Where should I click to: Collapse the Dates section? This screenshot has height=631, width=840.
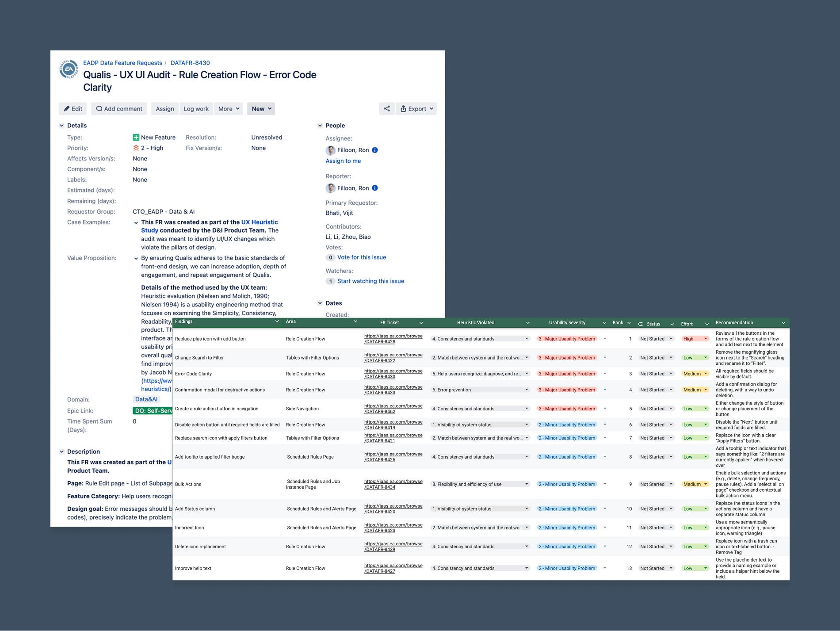pos(320,303)
